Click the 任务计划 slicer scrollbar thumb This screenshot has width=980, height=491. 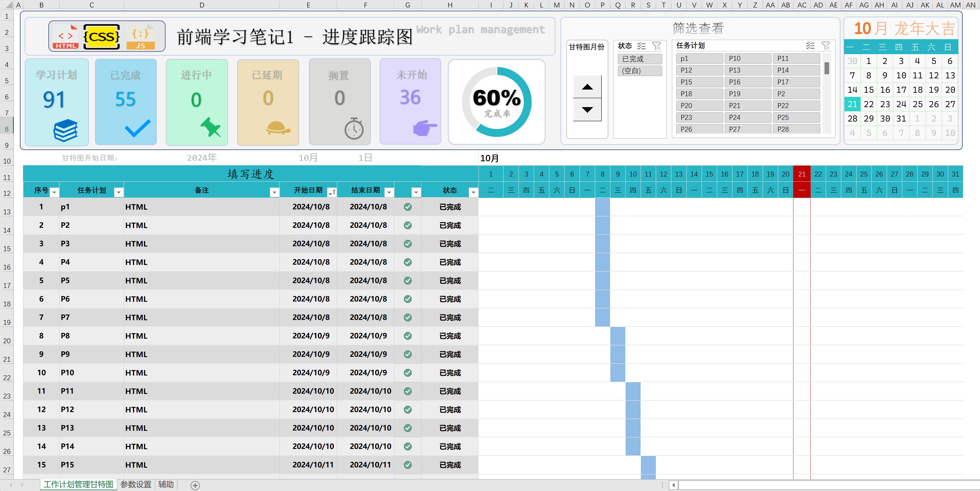coord(827,68)
